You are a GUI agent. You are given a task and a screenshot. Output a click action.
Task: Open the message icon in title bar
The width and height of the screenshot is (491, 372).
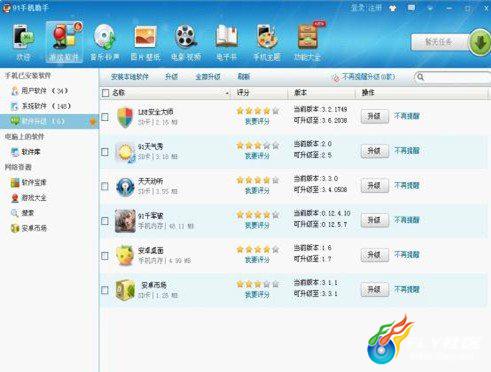[411, 8]
